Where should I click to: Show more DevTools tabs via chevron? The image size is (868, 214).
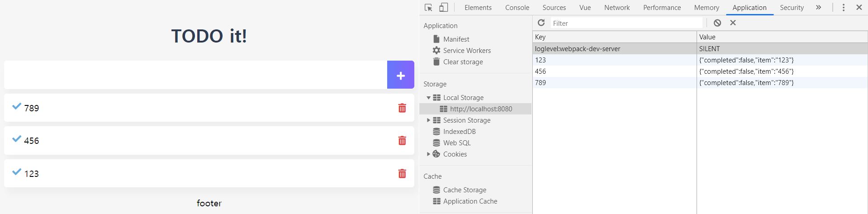[x=818, y=8]
